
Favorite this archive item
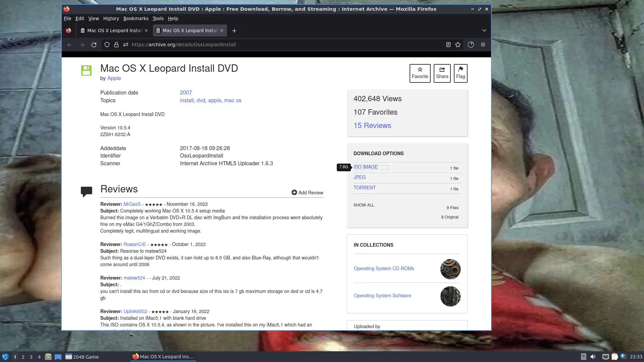pos(420,73)
